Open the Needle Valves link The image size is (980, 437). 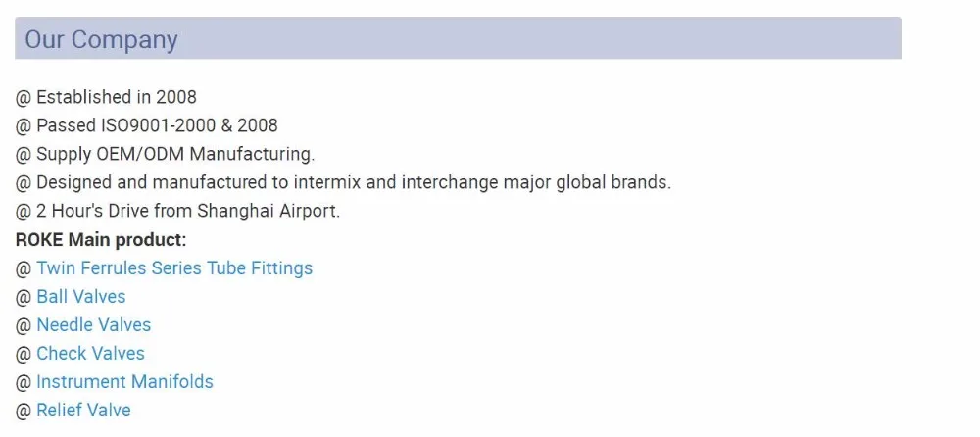[94, 325]
